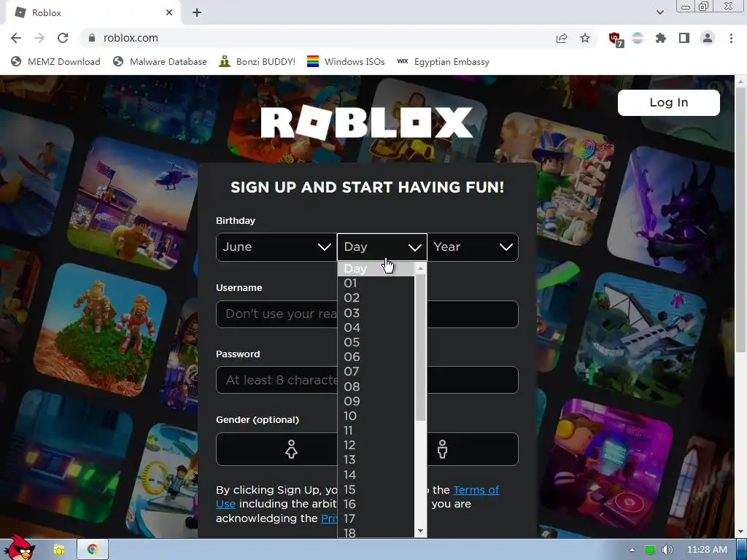
Task: Pick 15 in the day list
Action: (x=376, y=490)
